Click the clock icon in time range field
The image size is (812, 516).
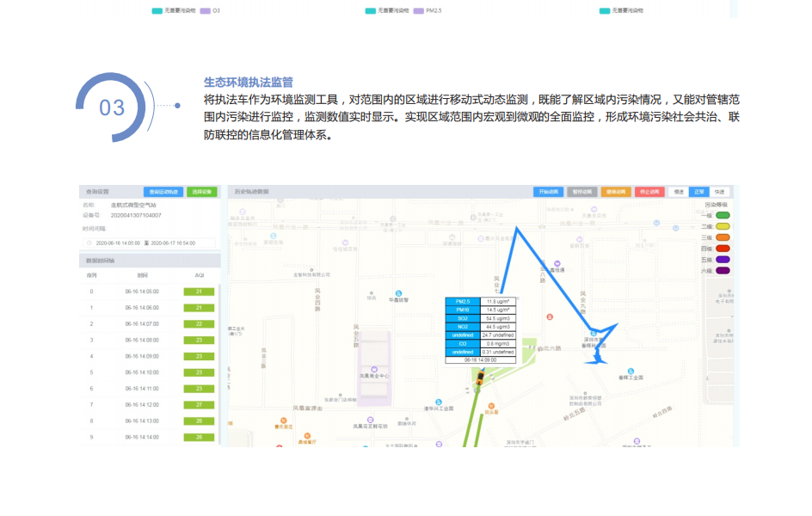coord(89,243)
